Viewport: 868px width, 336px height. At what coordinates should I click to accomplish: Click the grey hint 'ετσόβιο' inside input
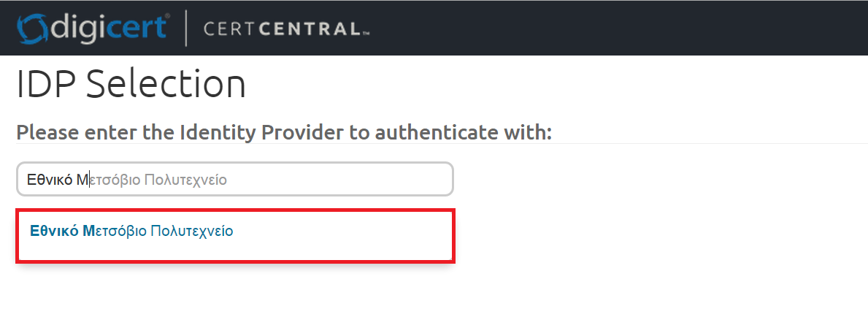click(x=115, y=180)
